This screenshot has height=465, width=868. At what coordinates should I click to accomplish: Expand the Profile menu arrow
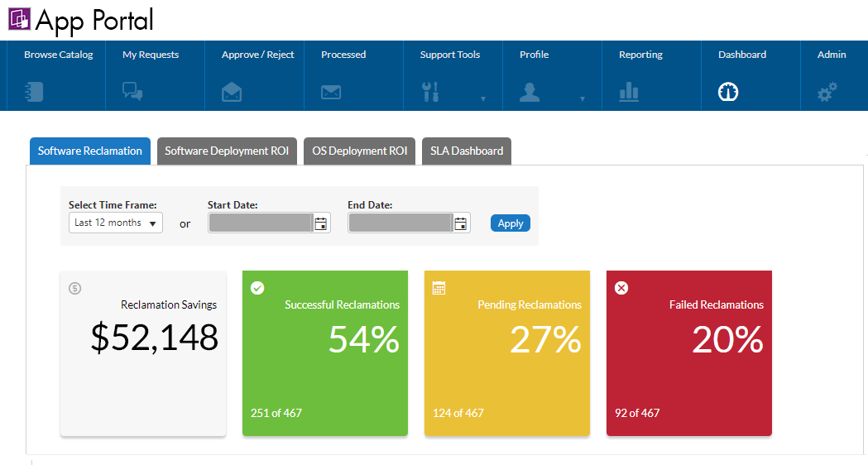pos(582,99)
